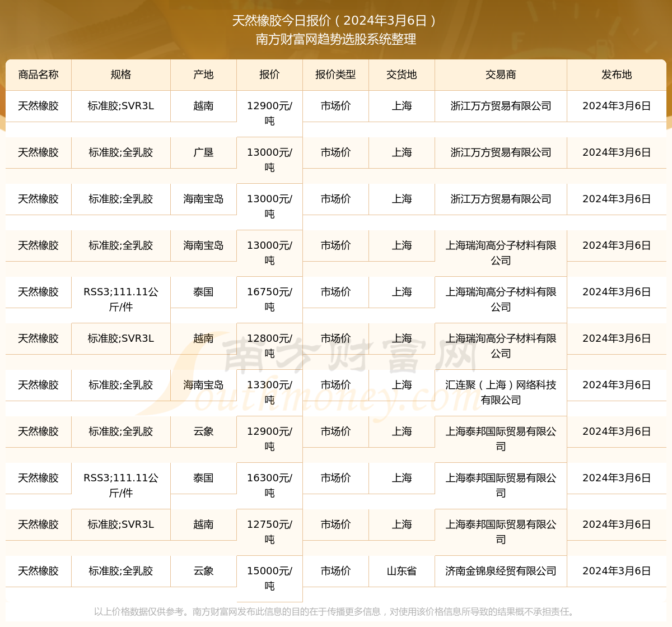672x627 pixels.
Task: Click 济南金锦泉经贸有限公司 trader cell
Action: [501, 571]
